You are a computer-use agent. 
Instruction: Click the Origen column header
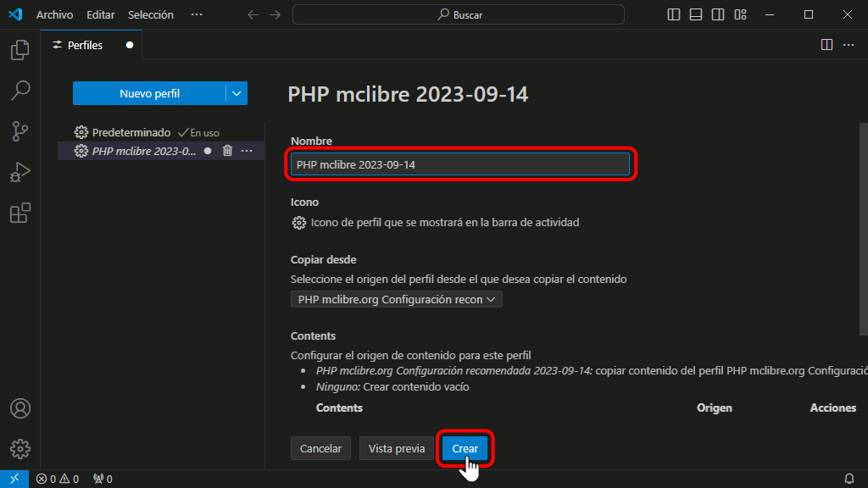coord(714,408)
